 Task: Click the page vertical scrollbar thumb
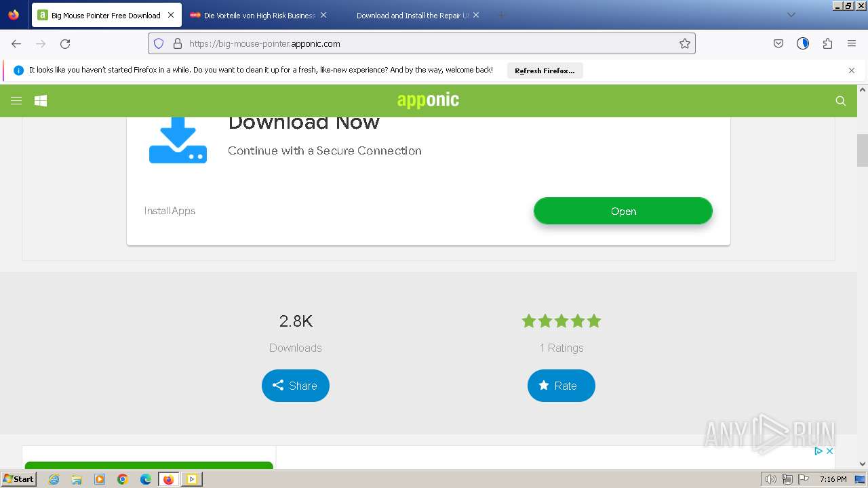863,150
